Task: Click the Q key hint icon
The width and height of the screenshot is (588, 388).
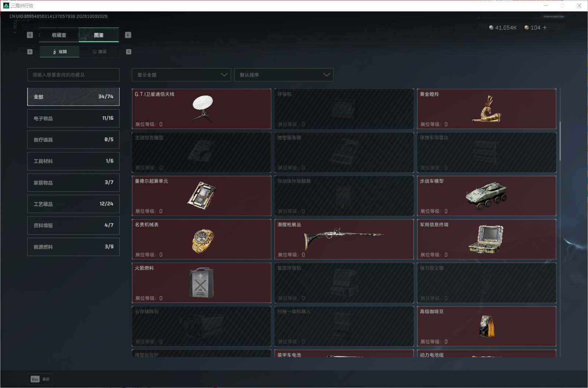Action: (30, 35)
